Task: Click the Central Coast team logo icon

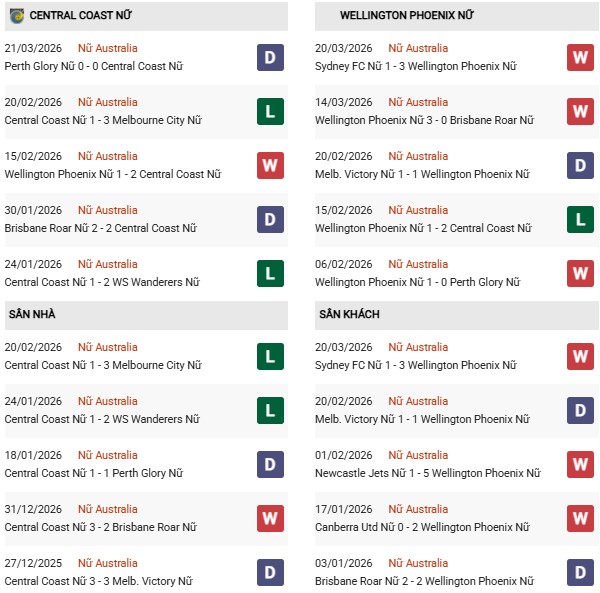Action: coord(17,16)
